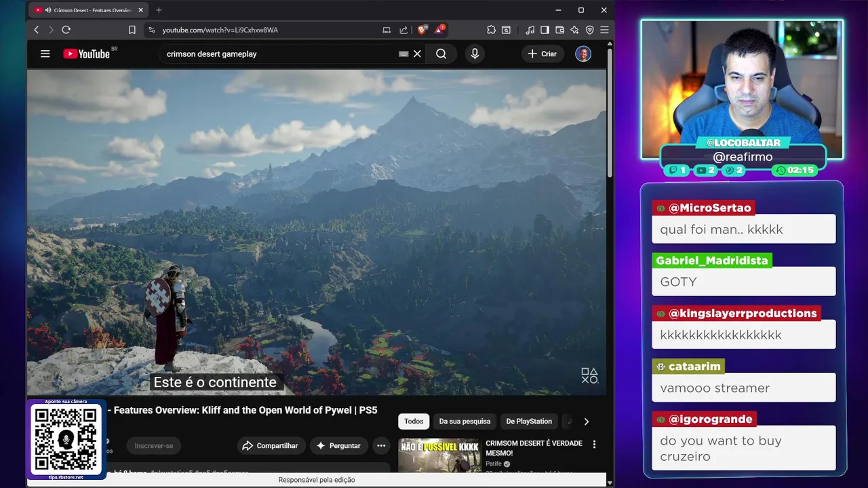Click the Criar create button
This screenshot has height=488, width=868.
click(542, 54)
